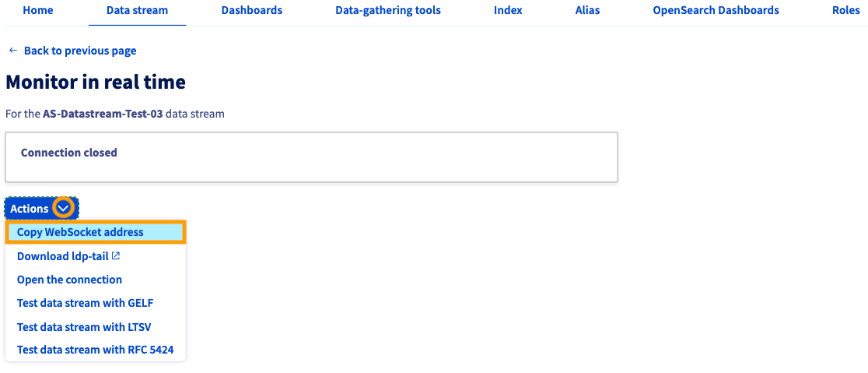Image resolution: width=868 pixels, height=373 pixels.
Task: Switch to the Index tab
Action: [x=508, y=11]
